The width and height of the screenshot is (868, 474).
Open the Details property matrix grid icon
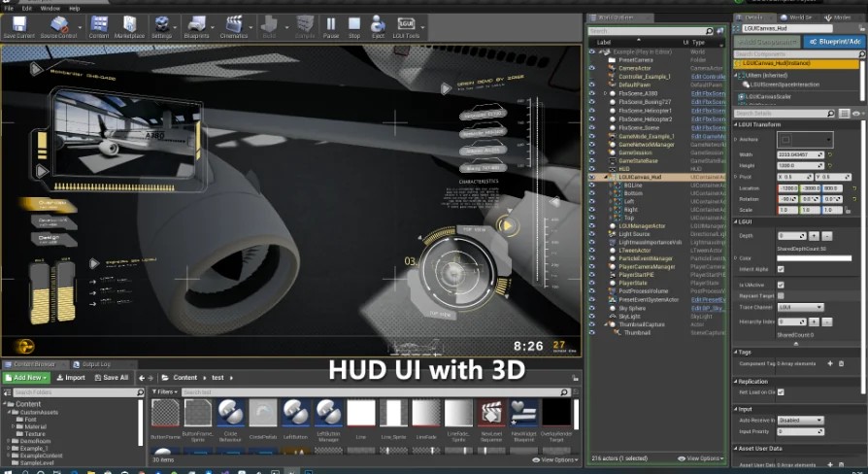(844, 113)
